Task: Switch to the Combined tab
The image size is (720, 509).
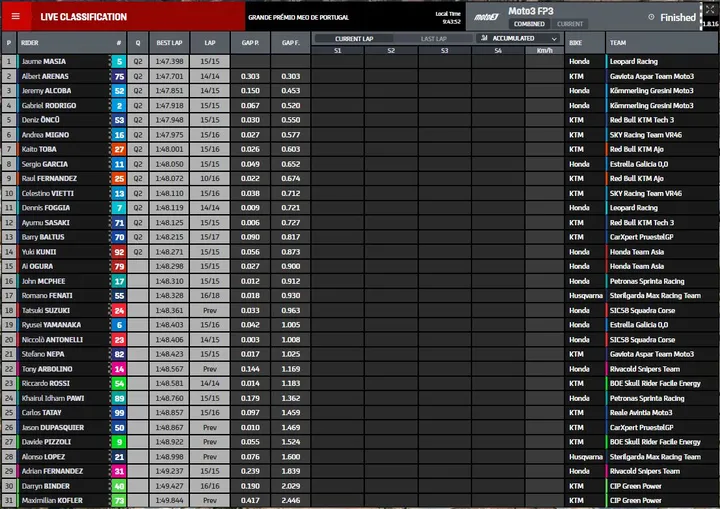Action: [529, 24]
